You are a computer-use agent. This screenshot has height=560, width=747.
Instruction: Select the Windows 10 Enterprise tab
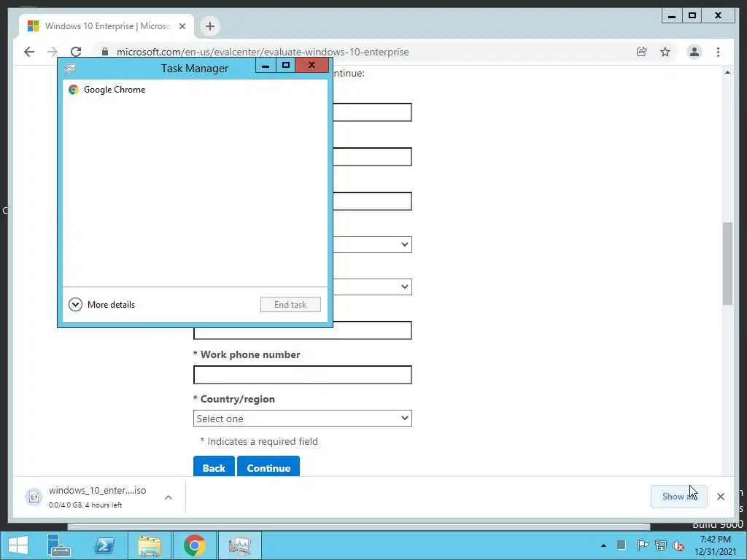(107, 26)
